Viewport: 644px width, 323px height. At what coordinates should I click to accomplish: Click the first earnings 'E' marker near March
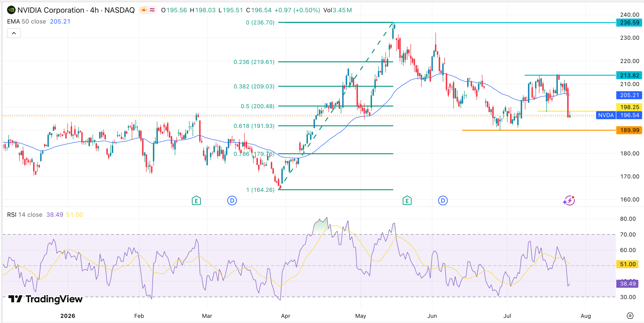pyautogui.click(x=196, y=201)
